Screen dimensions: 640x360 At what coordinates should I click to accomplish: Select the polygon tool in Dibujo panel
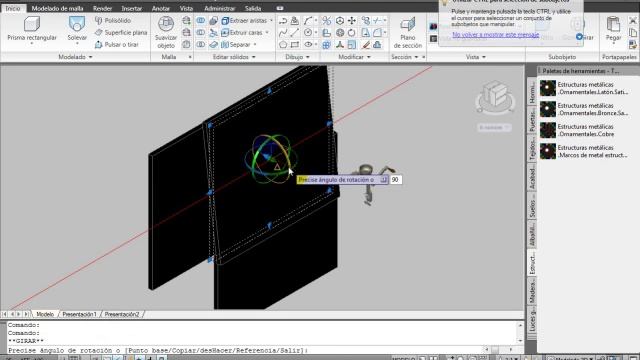[x=283, y=44]
